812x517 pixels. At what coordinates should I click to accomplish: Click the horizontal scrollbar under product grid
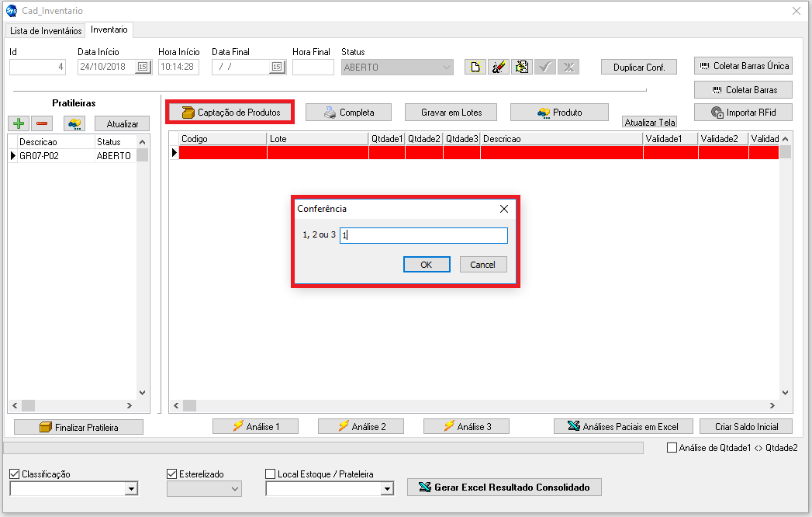point(473,405)
